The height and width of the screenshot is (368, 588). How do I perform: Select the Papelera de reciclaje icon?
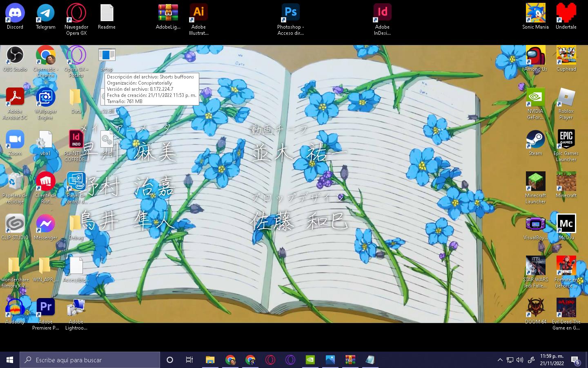point(15,182)
